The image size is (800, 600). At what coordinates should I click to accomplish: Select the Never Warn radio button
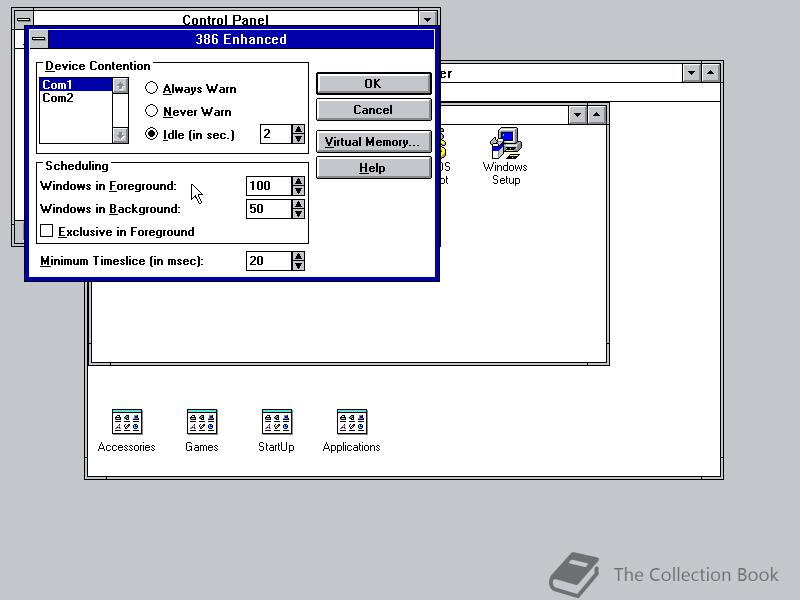coord(151,111)
